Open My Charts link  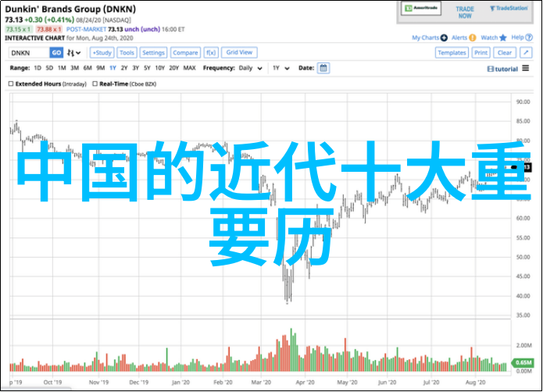425,37
